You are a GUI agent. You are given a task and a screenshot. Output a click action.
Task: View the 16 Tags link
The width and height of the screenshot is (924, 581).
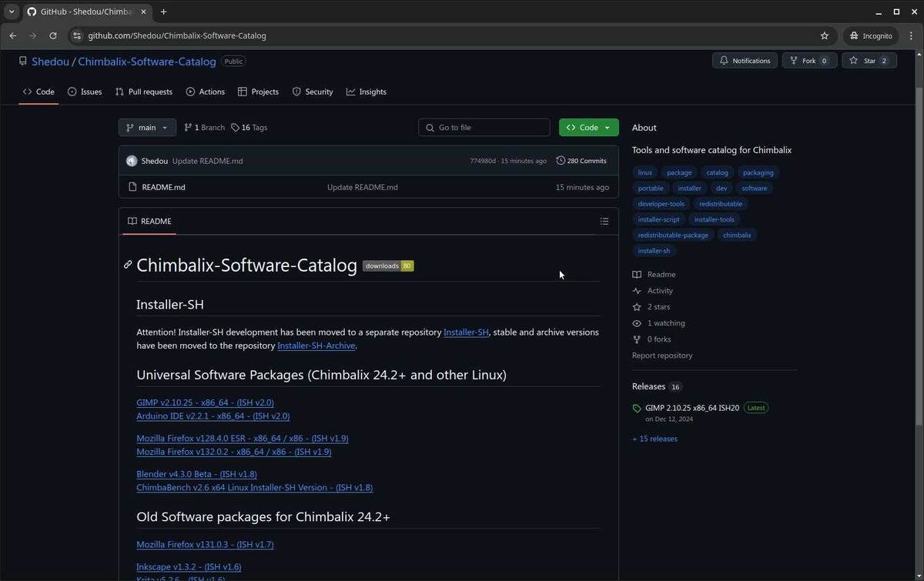[x=249, y=128]
